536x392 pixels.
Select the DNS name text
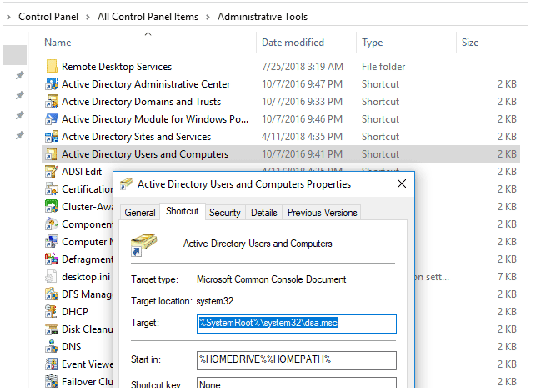72,346
